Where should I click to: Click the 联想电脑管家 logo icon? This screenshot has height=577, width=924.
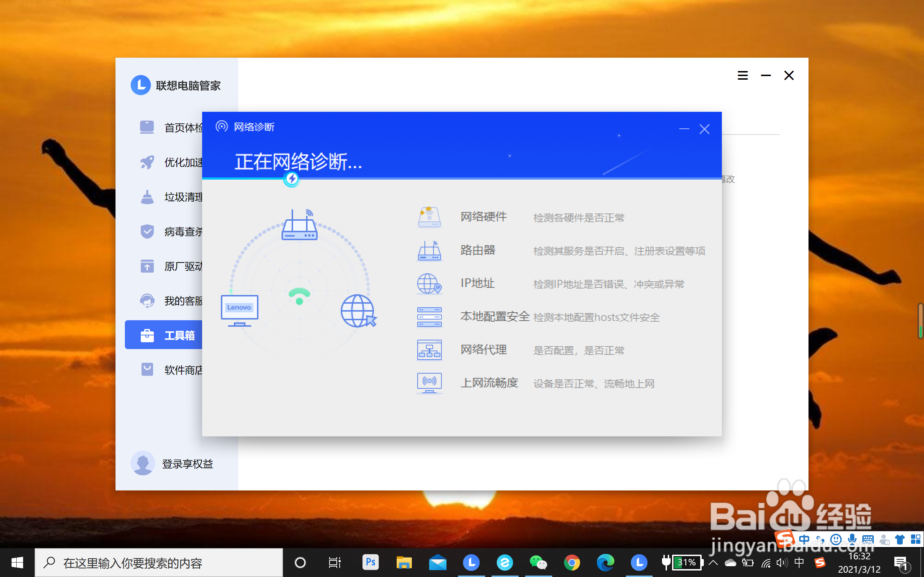pos(140,85)
